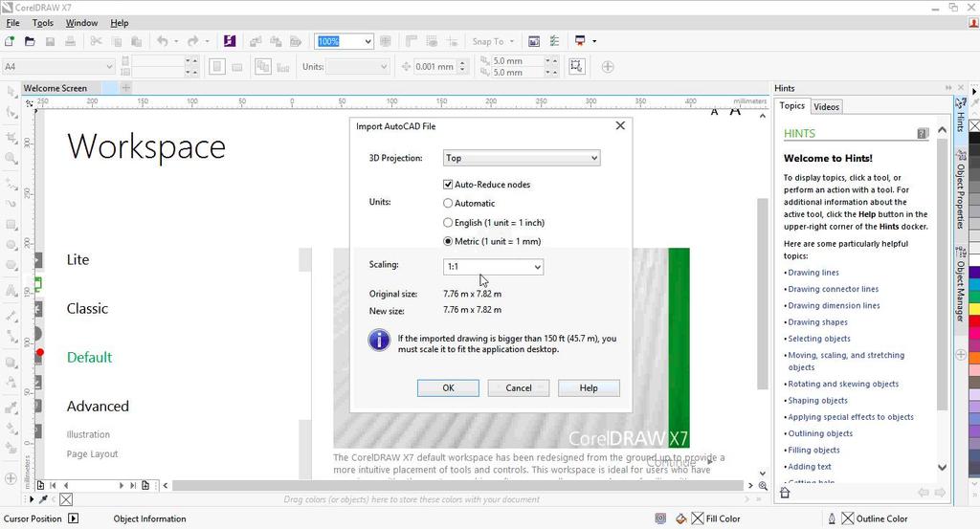The image size is (980, 529).
Task: Click the Save floppy disk icon
Action: click(50, 41)
